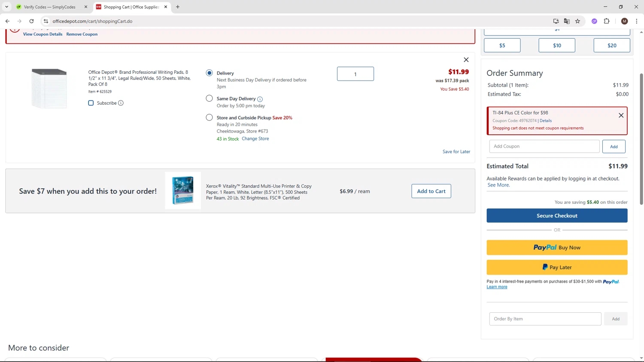Click Add button next to coupon field
The width and height of the screenshot is (644, 362).
(614, 146)
